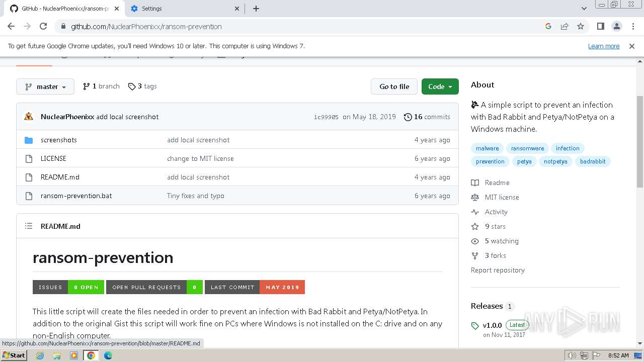Image resolution: width=644 pixels, height=362 pixels.
Task: Click the site lock icon in address bar
Action: point(63,27)
